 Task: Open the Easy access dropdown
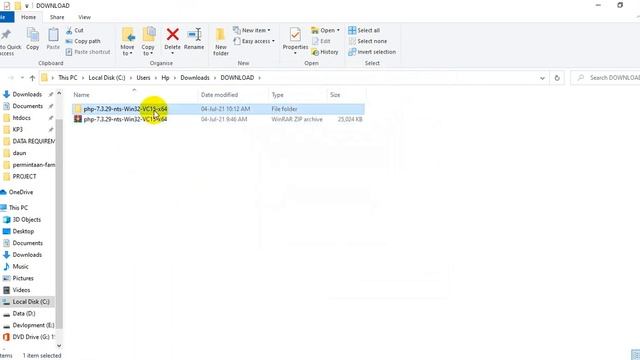[x=254, y=41]
